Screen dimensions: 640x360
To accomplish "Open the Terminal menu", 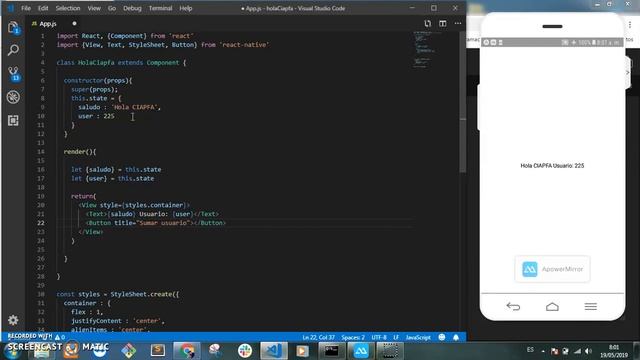I will pos(160,8).
